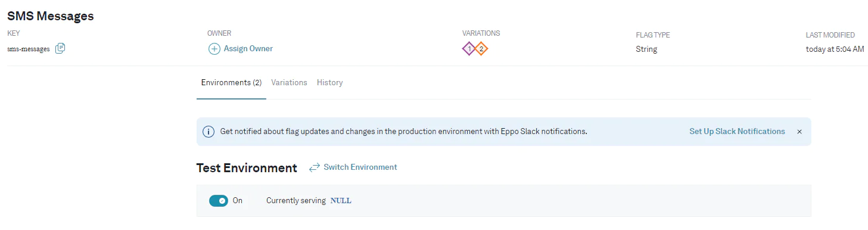Click the String flag type value
Viewport: 868px width, 230px height.
(x=646, y=49)
